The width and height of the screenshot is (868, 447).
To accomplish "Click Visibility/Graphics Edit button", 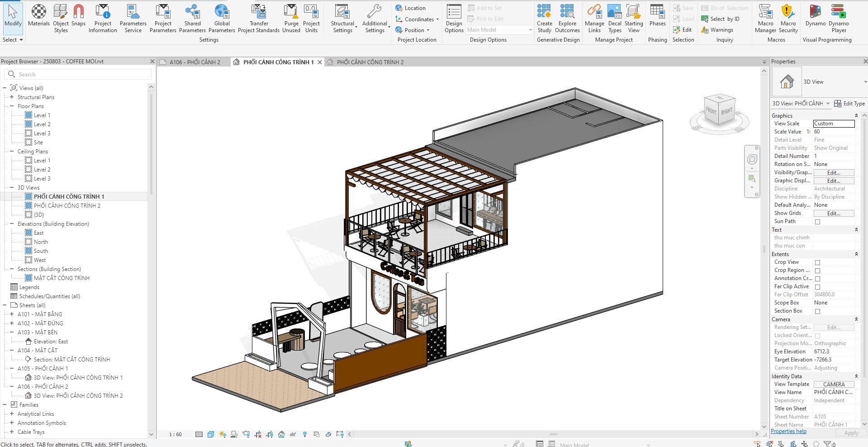I will click(x=834, y=172).
